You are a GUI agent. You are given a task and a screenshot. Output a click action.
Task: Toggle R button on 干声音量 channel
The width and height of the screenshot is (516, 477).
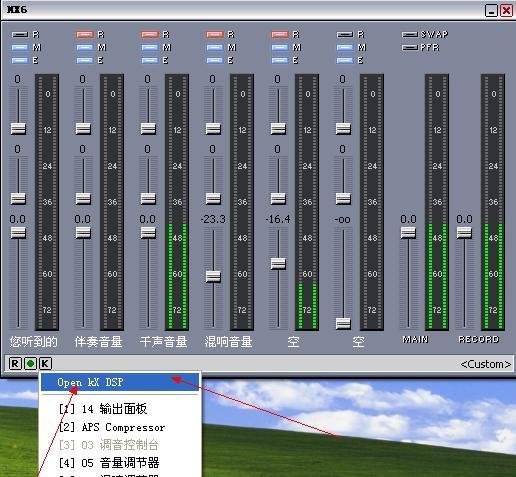150,34
